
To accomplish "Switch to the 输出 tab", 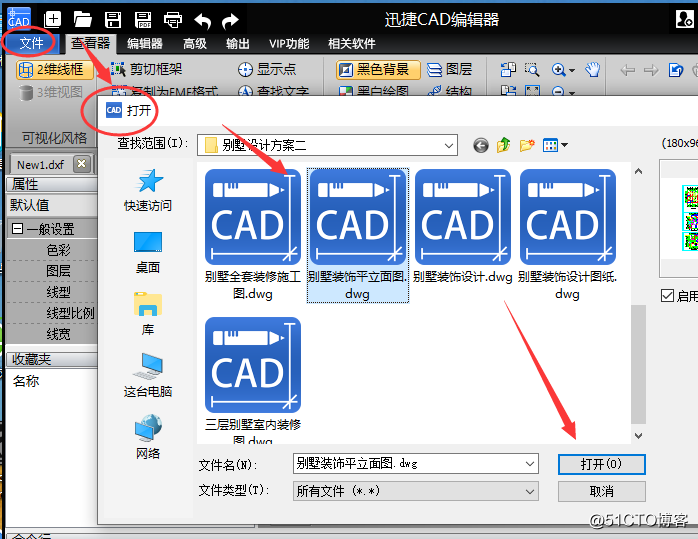I will [x=237, y=43].
